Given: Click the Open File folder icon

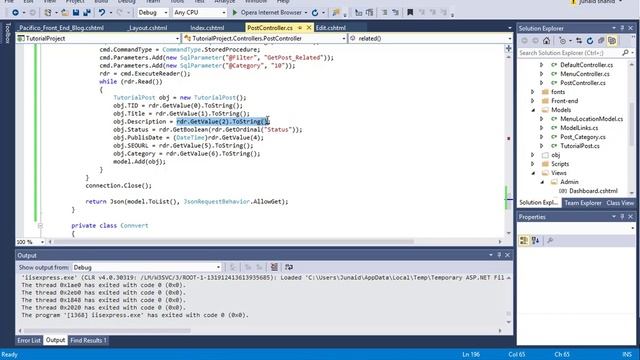Looking at the screenshot, I should coord(65,13).
